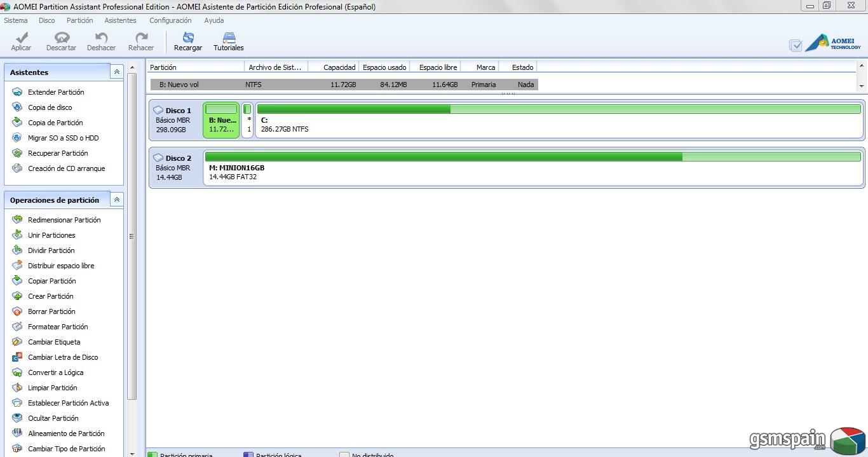Click the left sidebar scroll down arrow
Screen dimensions: 868x457
pyautogui.click(x=132, y=453)
